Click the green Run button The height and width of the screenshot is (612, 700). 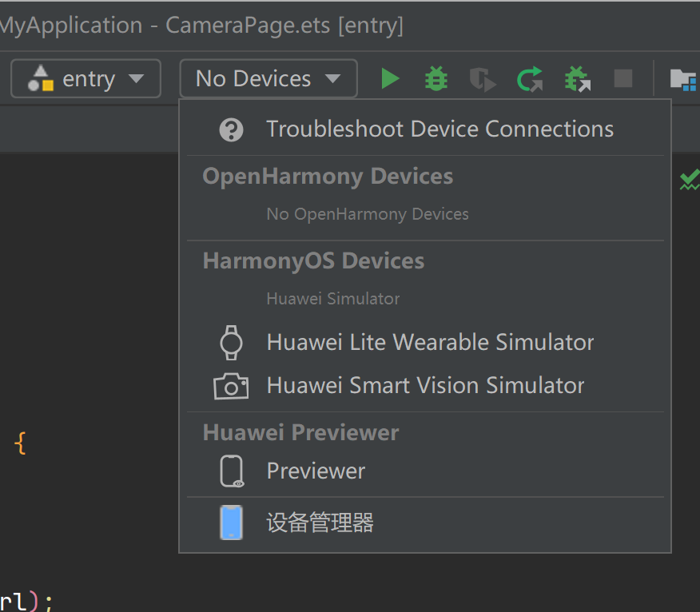[390, 79]
